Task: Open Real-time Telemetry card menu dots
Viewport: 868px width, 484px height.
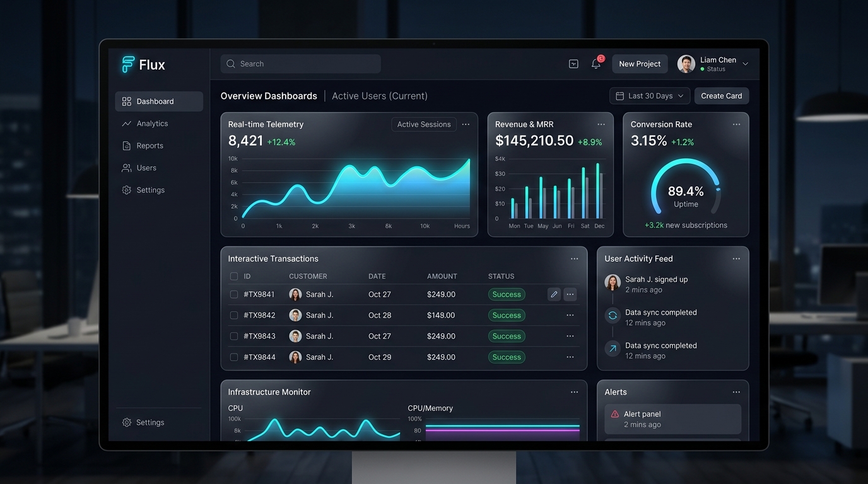Action: pos(466,124)
